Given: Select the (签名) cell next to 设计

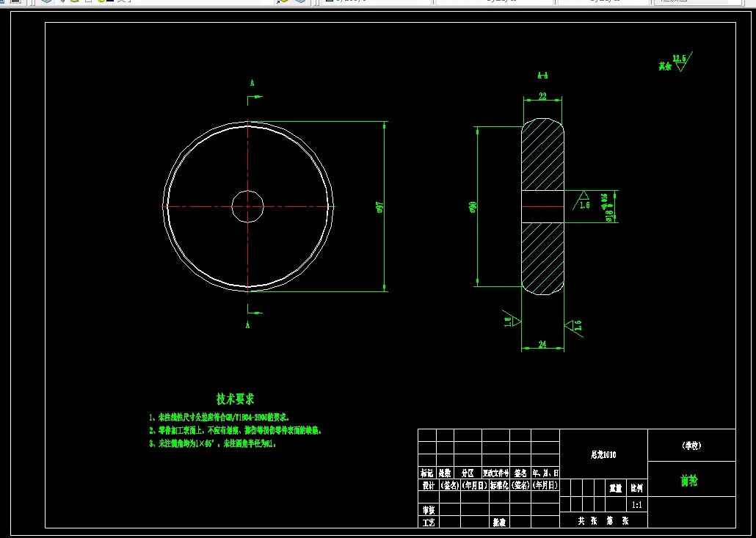Looking at the screenshot, I should (449, 485).
